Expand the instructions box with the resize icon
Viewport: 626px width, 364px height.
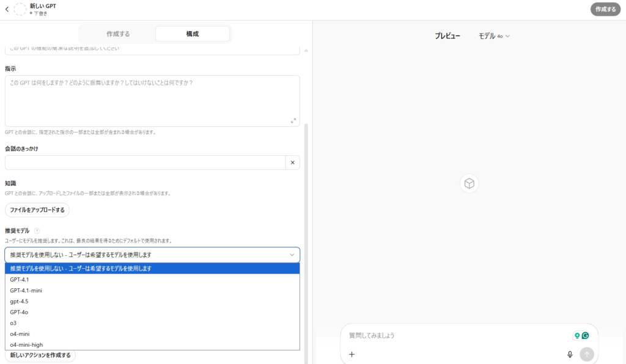click(293, 120)
